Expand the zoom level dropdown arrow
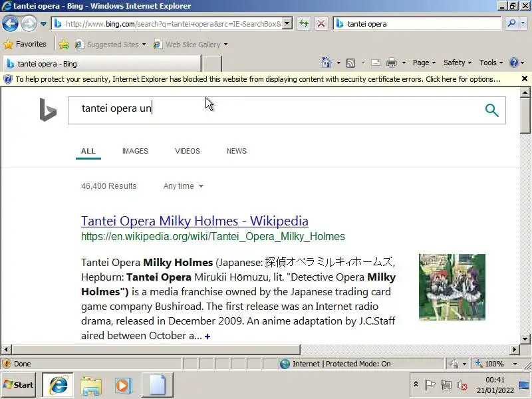The height and width of the screenshot is (399, 532). coord(515,364)
